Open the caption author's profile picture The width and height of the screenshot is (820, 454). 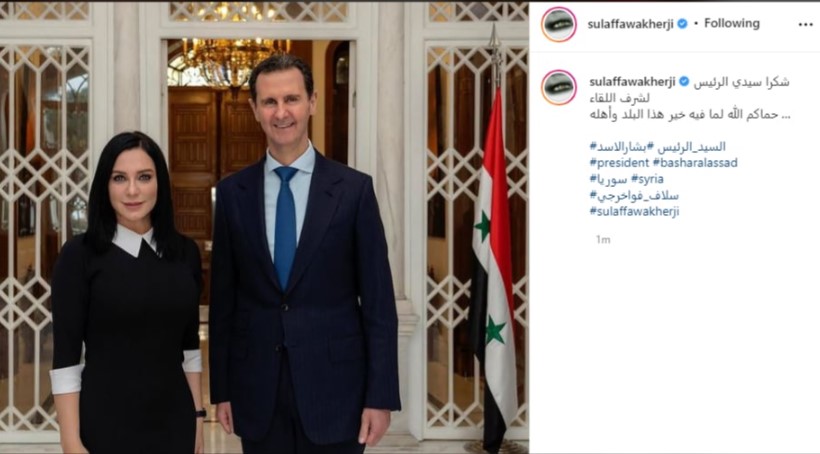(559, 87)
